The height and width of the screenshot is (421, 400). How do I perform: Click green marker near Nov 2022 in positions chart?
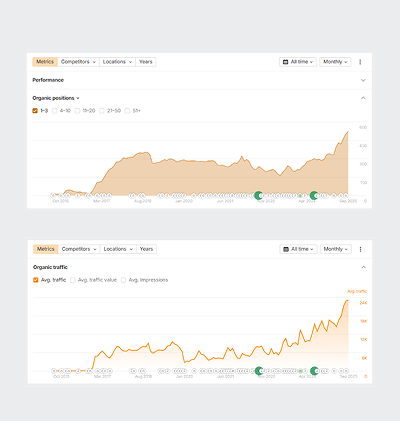point(258,196)
